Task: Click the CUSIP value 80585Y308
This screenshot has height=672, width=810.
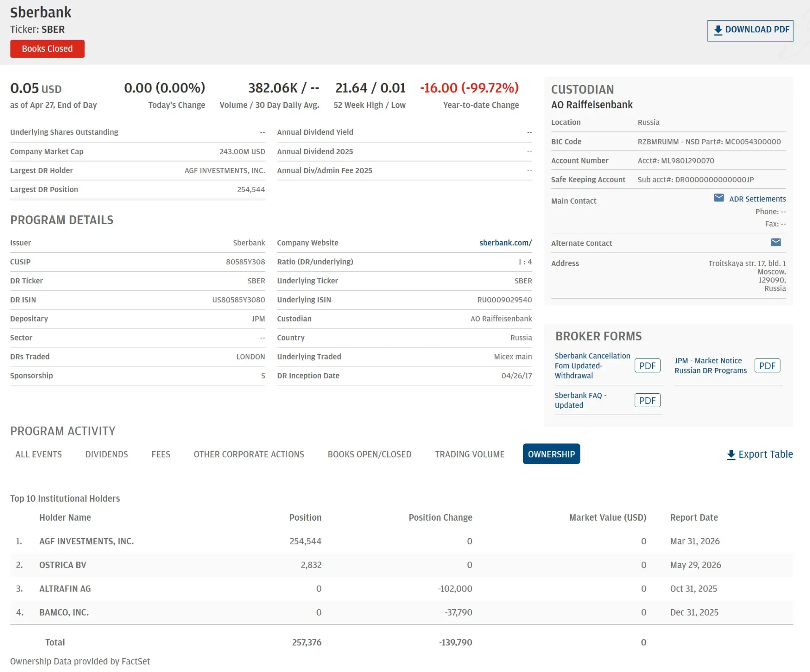Action: 245,262
